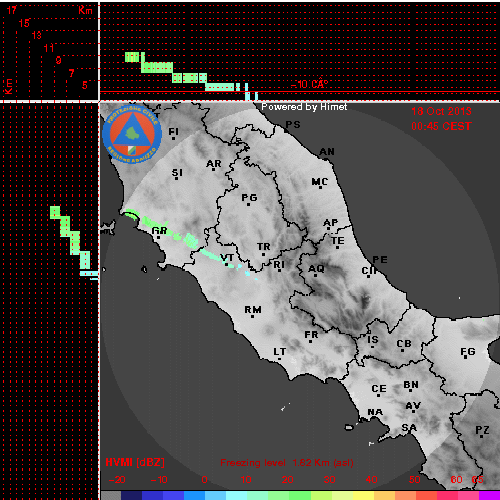Image resolution: width=500 pixels, height=500 pixels.
Task: Click the '65' dBZ scale value
Action: [477, 480]
